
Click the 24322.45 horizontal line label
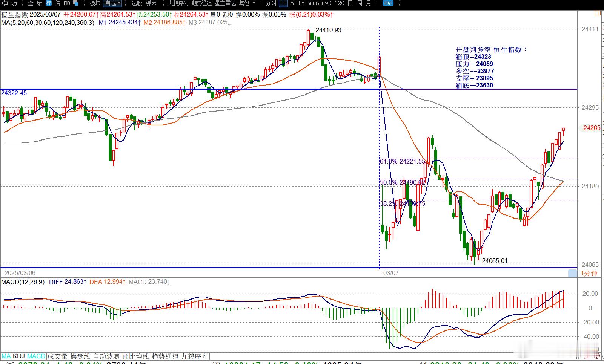[x=14, y=93]
